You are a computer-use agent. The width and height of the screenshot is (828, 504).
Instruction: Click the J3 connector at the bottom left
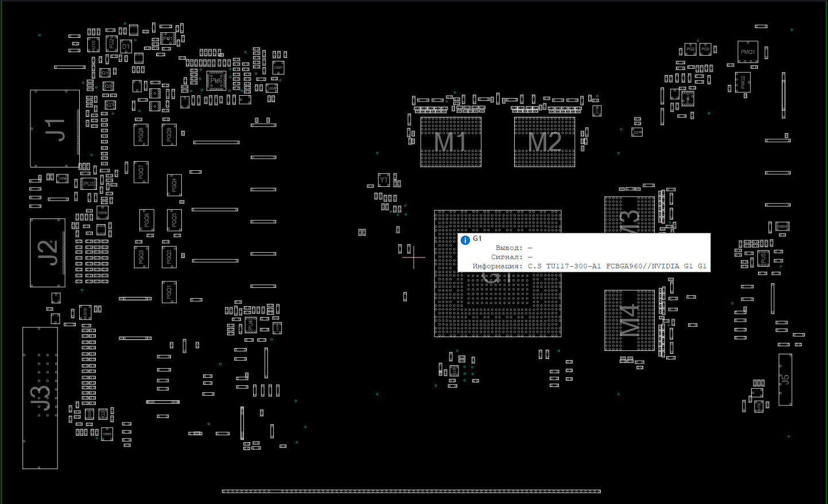tap(40, 398)
